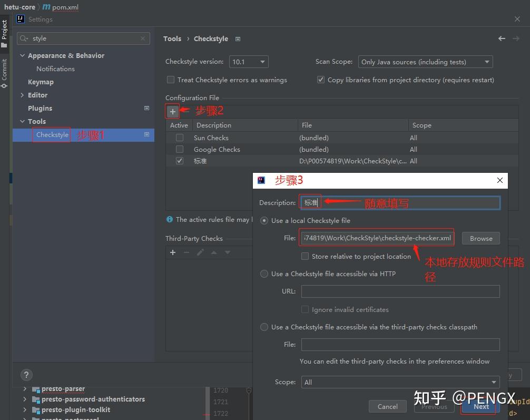The width and height of the screenshot is (530, 420).
Task: Navigate forward in Settings history
Action: 516,38
